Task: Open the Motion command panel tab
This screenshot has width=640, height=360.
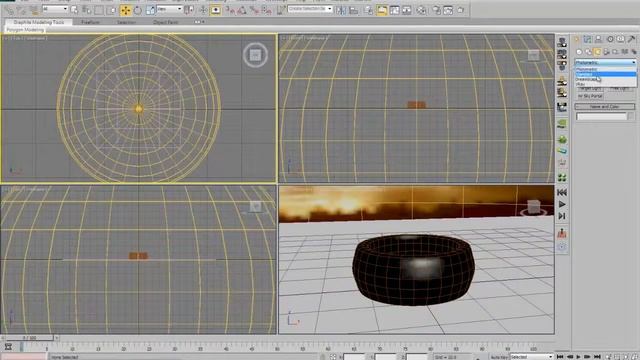Action: point(610,39)
